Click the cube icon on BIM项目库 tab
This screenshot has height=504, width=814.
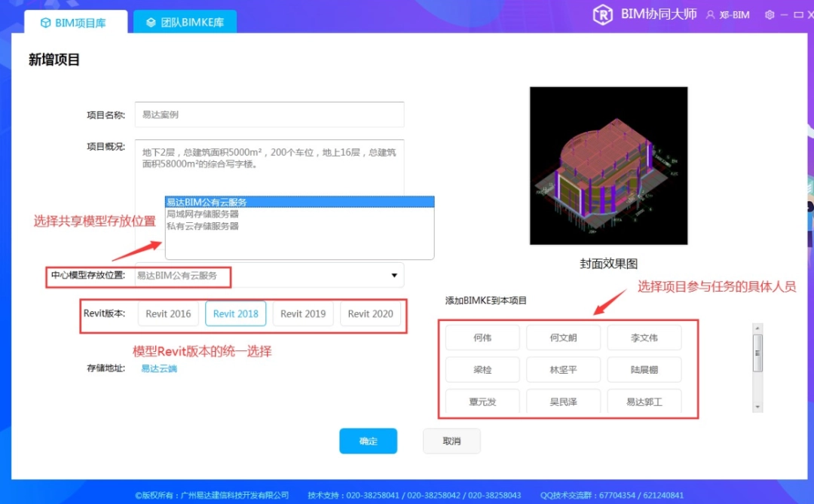44,23
